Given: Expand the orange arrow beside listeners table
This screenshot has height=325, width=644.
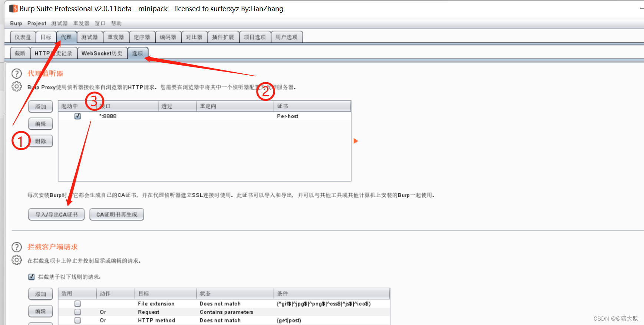Looking at the screenshot, I should 356,141.
